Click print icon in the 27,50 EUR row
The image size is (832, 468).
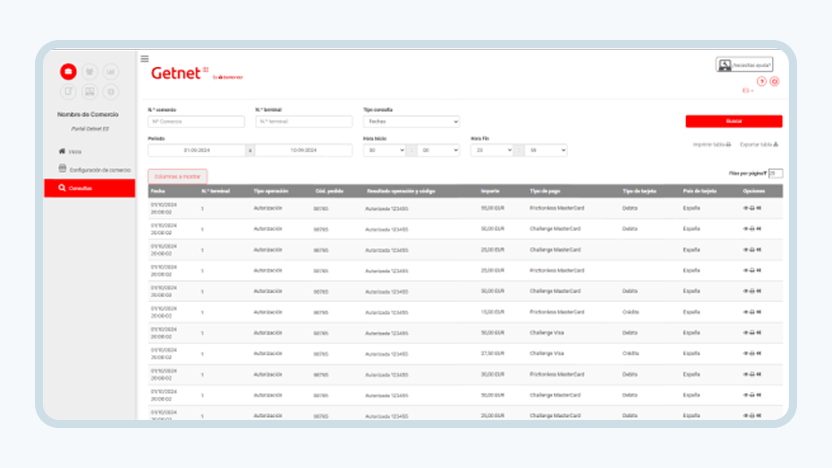pos(752,353)
